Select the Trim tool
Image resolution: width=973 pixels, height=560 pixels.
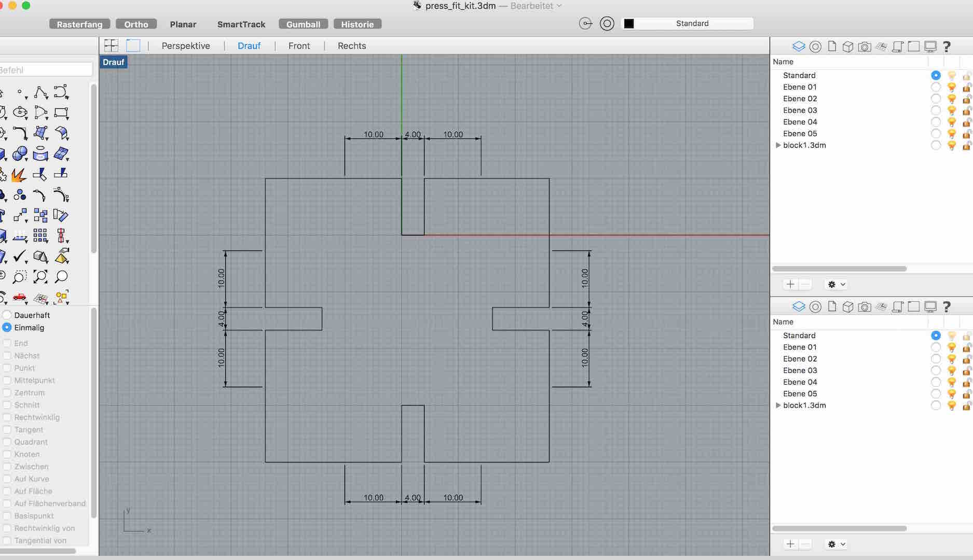point(40,174)
